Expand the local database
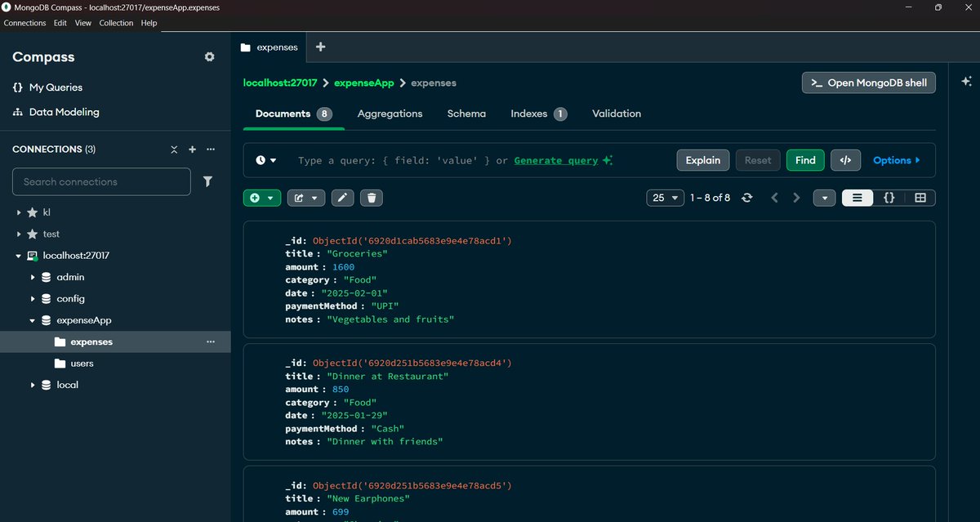This screenshot has width=980, height=522. tap(33, 385)
